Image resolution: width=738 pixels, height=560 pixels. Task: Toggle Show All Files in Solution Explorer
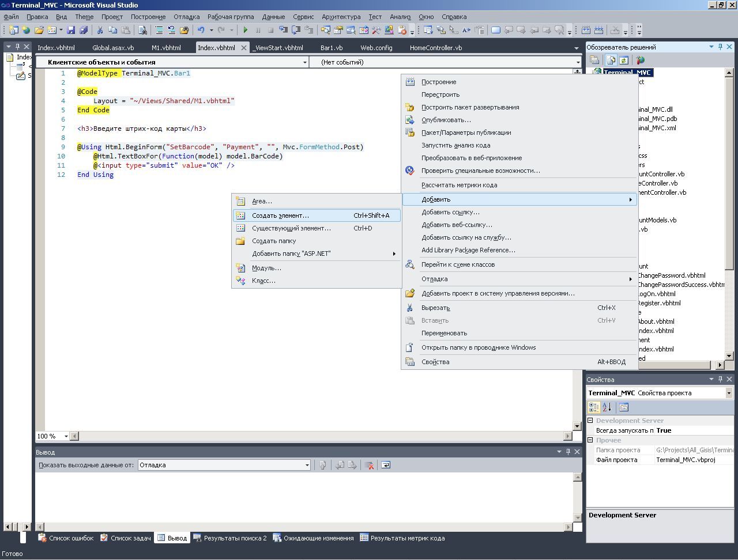pyautogui.click(x=611, y=60)
